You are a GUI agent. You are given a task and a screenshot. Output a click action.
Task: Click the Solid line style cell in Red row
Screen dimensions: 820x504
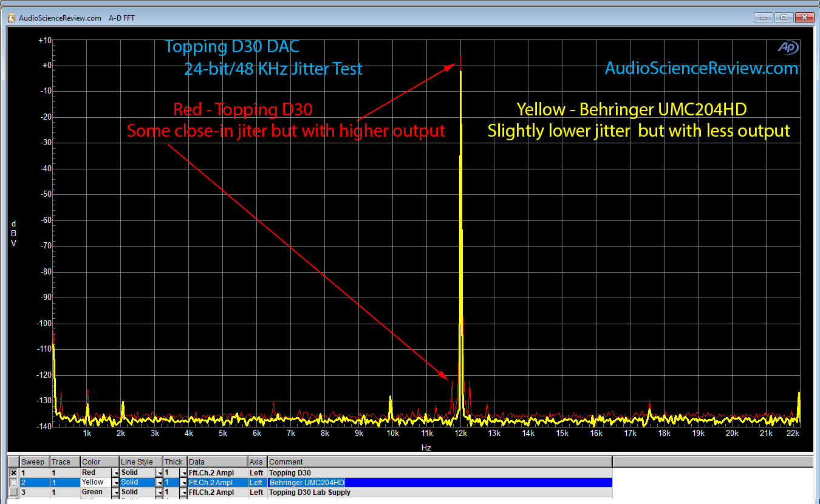138,472
